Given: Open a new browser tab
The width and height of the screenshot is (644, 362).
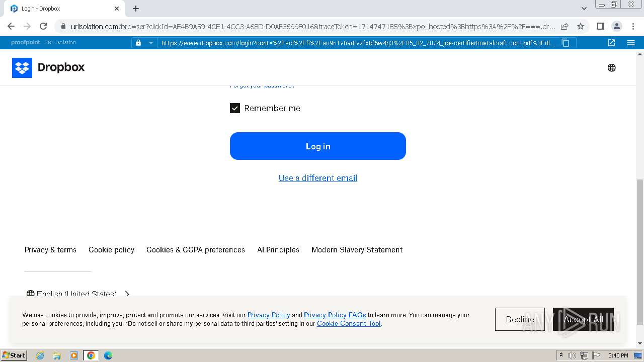Looking at the screenshot, I should tap(136, 9).
